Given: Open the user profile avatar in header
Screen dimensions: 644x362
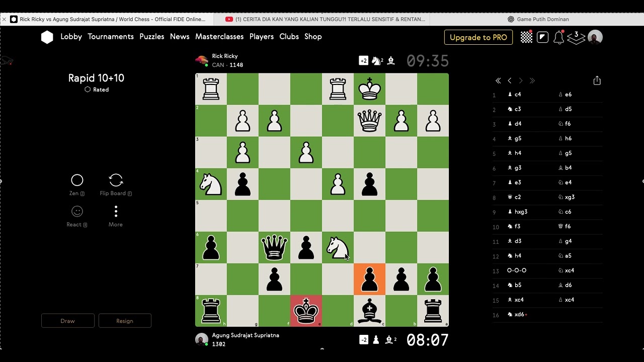Looking at the screenshot, I should (x=595, y=37).
